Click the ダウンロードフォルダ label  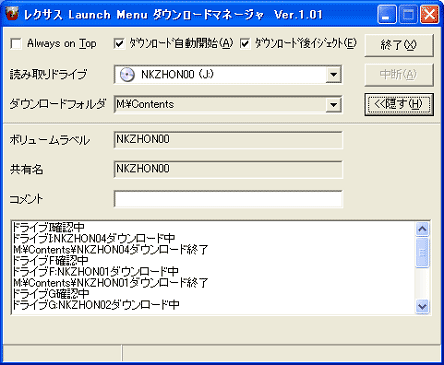click(57, 104)
